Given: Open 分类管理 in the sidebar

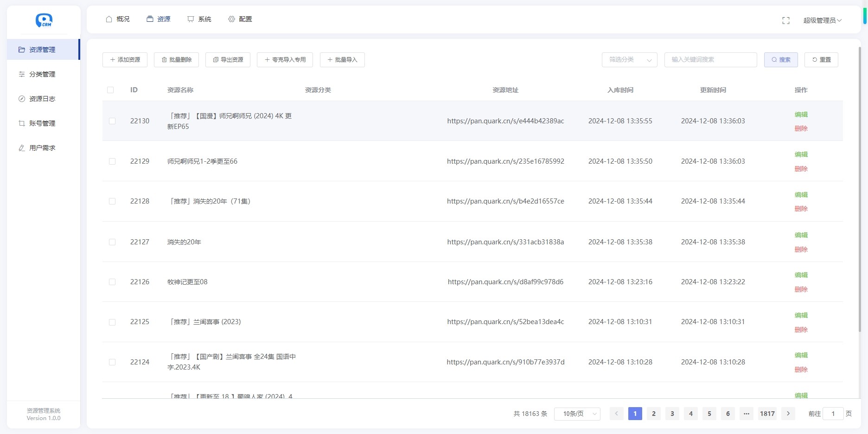Looking at the screenshot, I should pos(42,74).
